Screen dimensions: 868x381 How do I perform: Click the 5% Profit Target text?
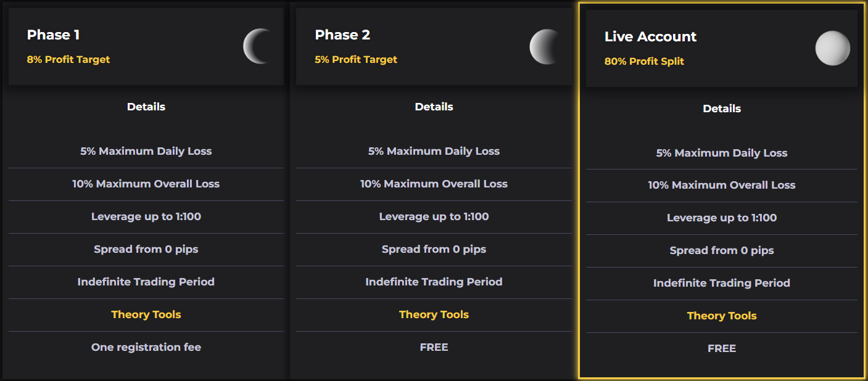(x=356, y=60)
